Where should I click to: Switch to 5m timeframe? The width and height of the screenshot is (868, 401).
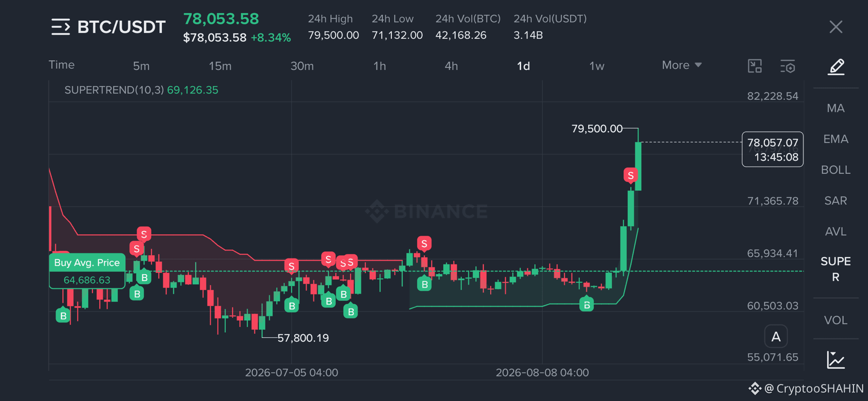[x=141, y=66]
